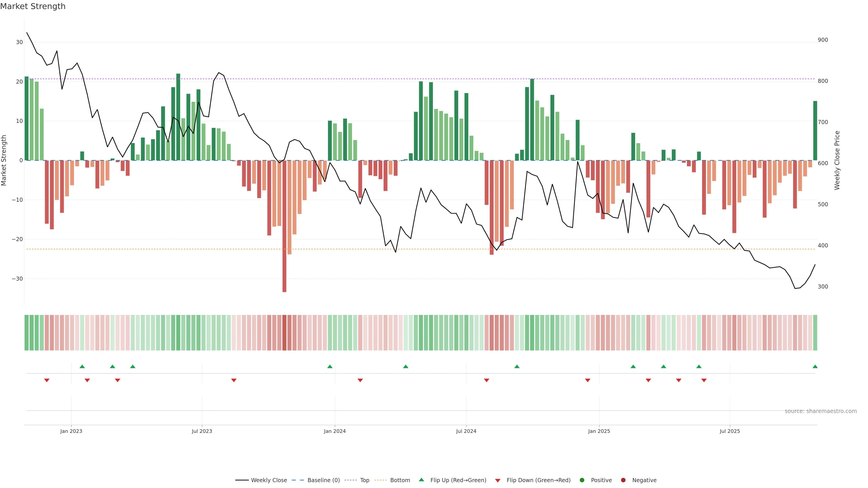The width and height of the screenshot is (868, 488).
Task: Click flip-up triangle just before Jan 2024
Action: [330, 366]
